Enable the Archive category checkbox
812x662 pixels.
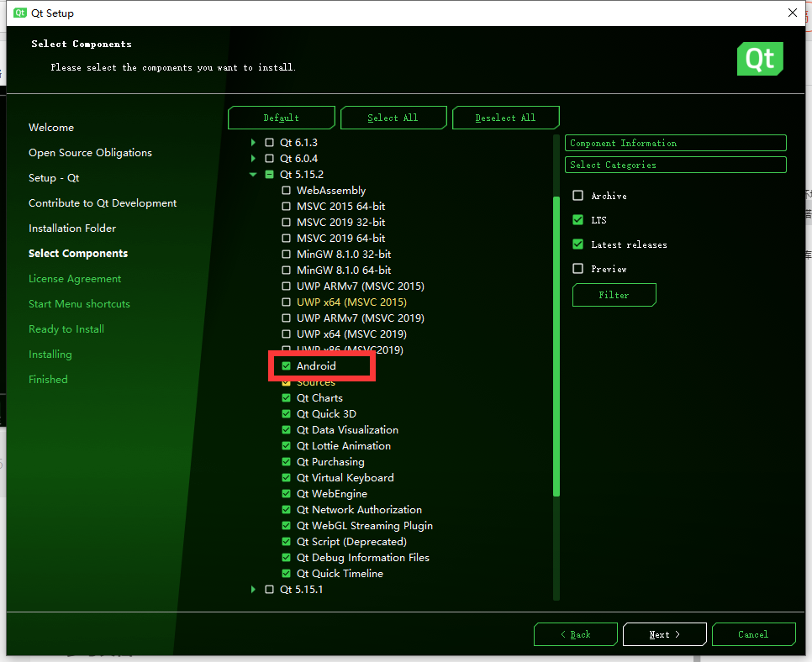pos(578,196)
